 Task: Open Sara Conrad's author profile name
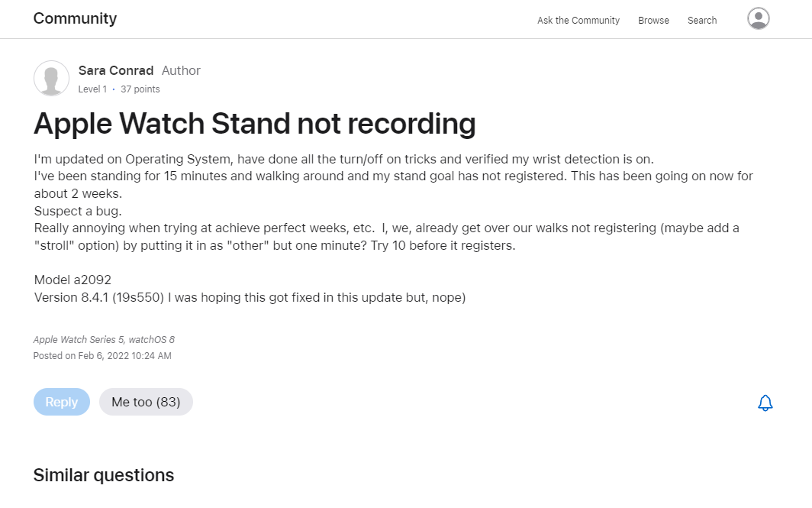pos(116,70)
